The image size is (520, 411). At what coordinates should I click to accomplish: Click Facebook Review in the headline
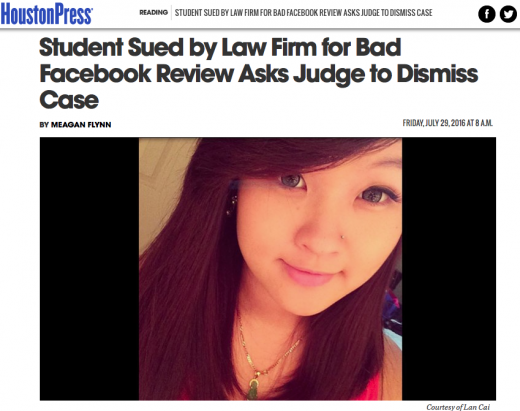137,74
